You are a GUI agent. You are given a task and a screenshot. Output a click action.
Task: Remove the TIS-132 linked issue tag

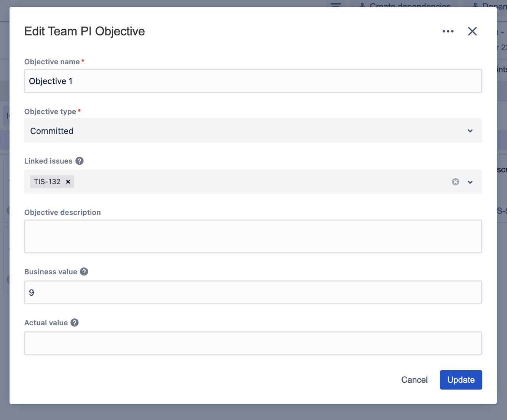[68, 182]
